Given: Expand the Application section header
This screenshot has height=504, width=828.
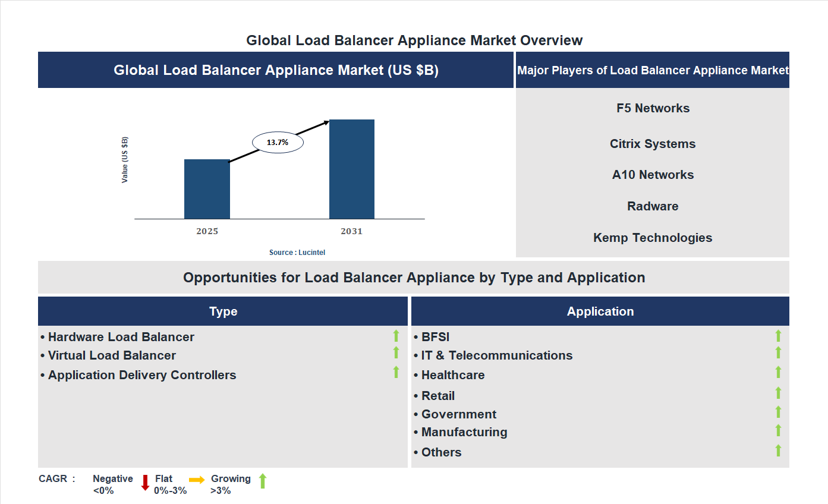Looking at the screenshot, I should tap(600, 311).
